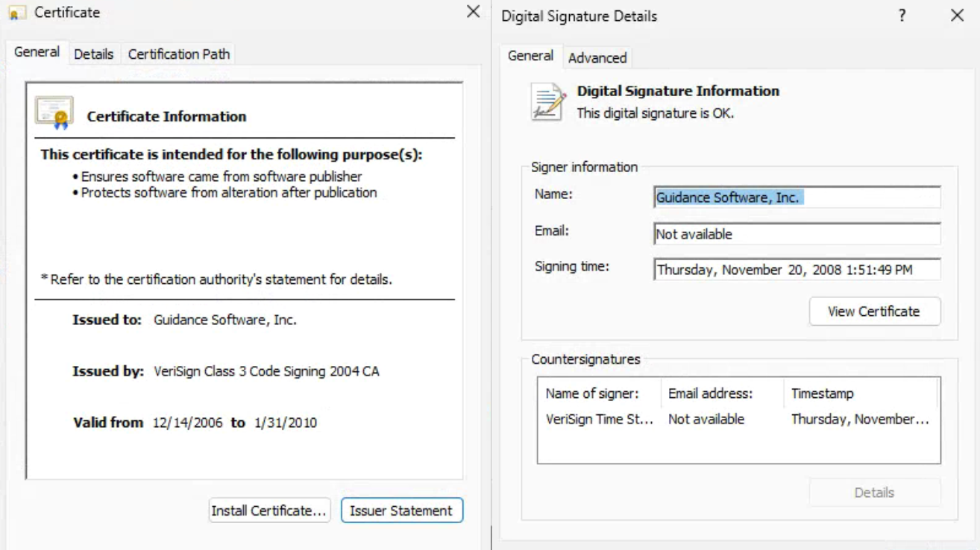Open the Issuer Statement

pyautogui.click(x=401, y=511)
